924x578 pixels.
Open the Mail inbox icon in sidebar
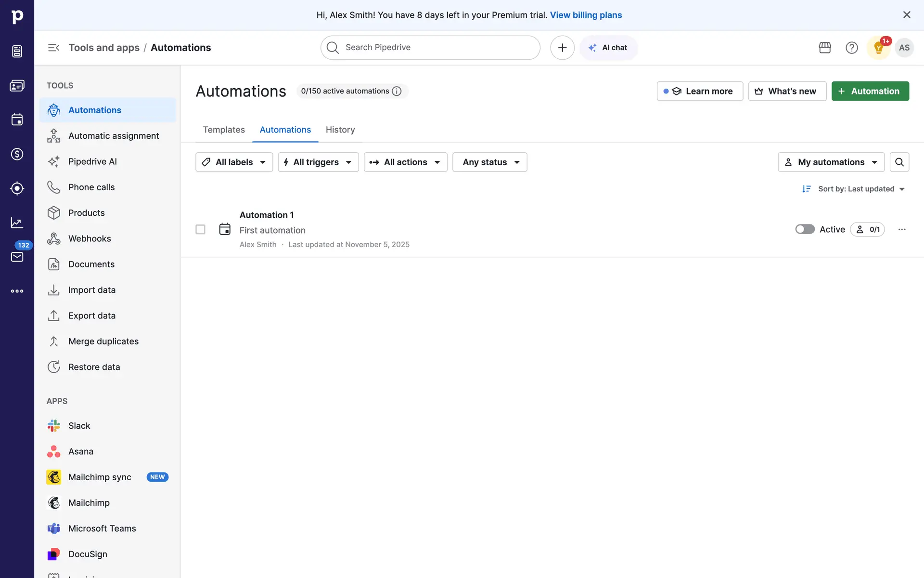pyautogui.click(x=17, y=257)
